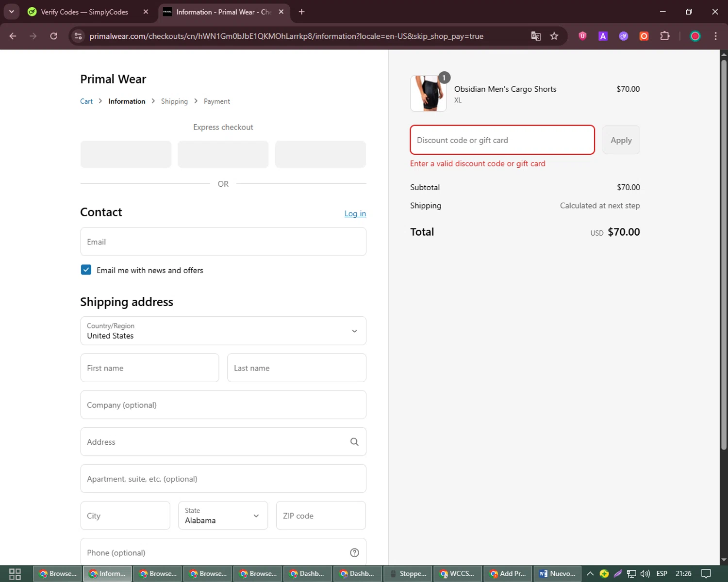Click the yellow-green tray icon
The height and width of the screenshot is (582, 728).
[x=604, y=574]
